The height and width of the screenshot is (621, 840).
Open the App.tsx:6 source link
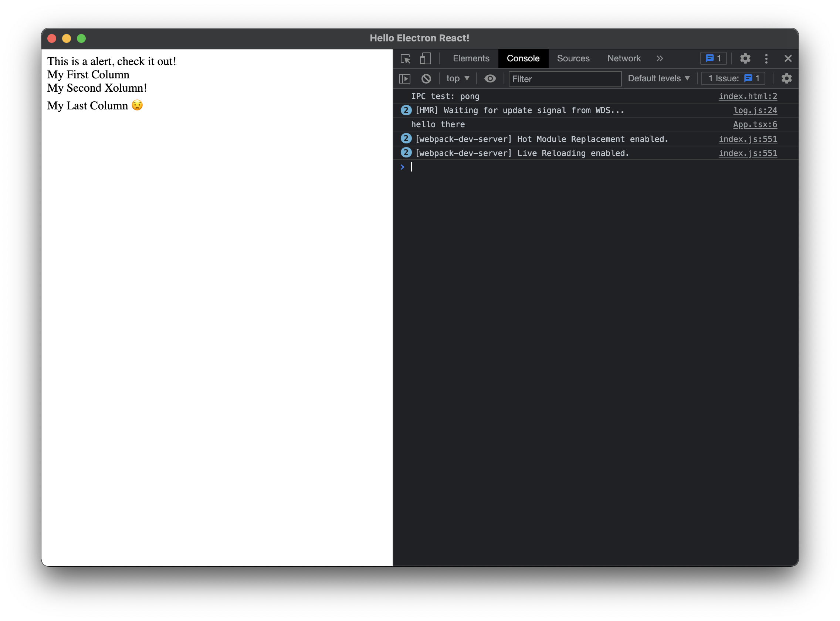[755, 125]
